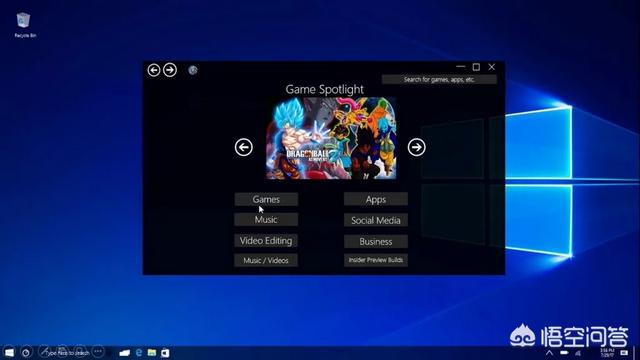640x360 pixels.
Task: Open the Recycle Bin desktop icon
Action: click(24, 25)
